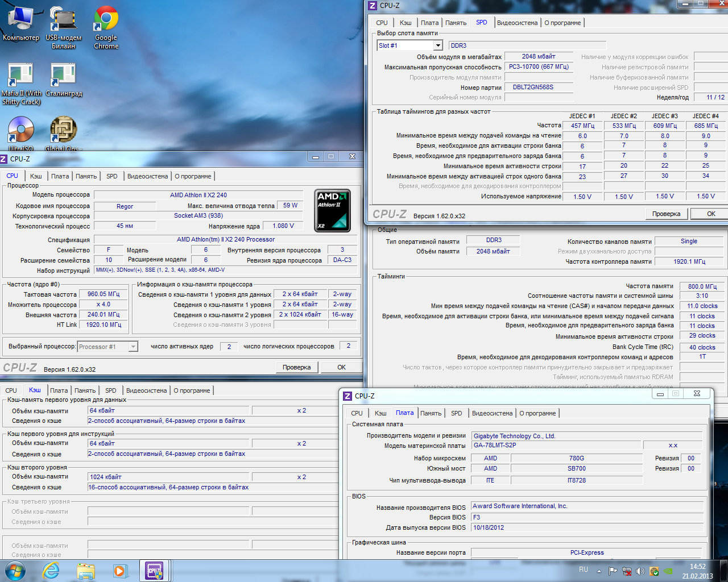Click the CPU-Z taskbar button
This screenshot has width=728, height=582.
(x=154, y=570)
